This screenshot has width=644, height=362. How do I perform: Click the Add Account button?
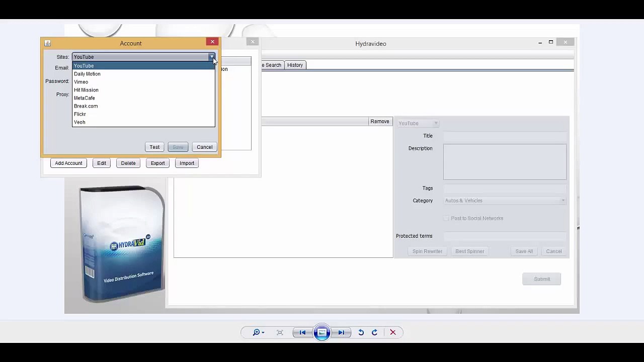(x=68, y=163)
